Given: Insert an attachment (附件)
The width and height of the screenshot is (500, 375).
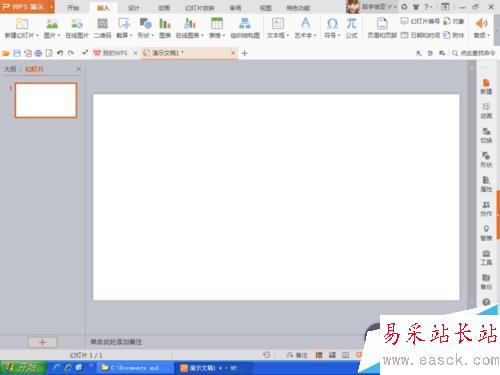Looking at the screenshot, I should 454,35.
